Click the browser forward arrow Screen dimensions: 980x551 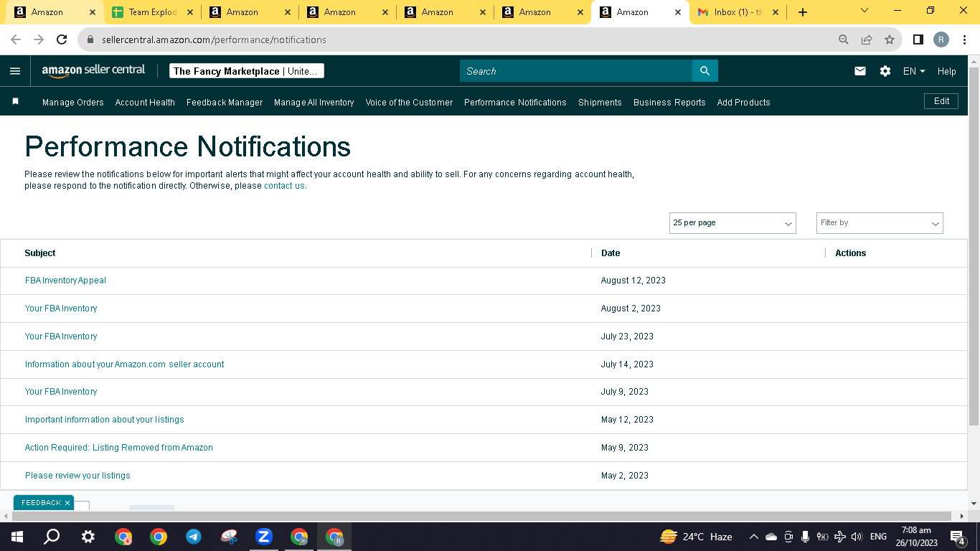point(39,39)
